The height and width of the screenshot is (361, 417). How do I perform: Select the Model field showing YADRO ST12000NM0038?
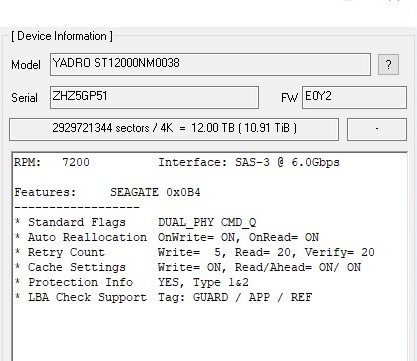tap(210, 64)
